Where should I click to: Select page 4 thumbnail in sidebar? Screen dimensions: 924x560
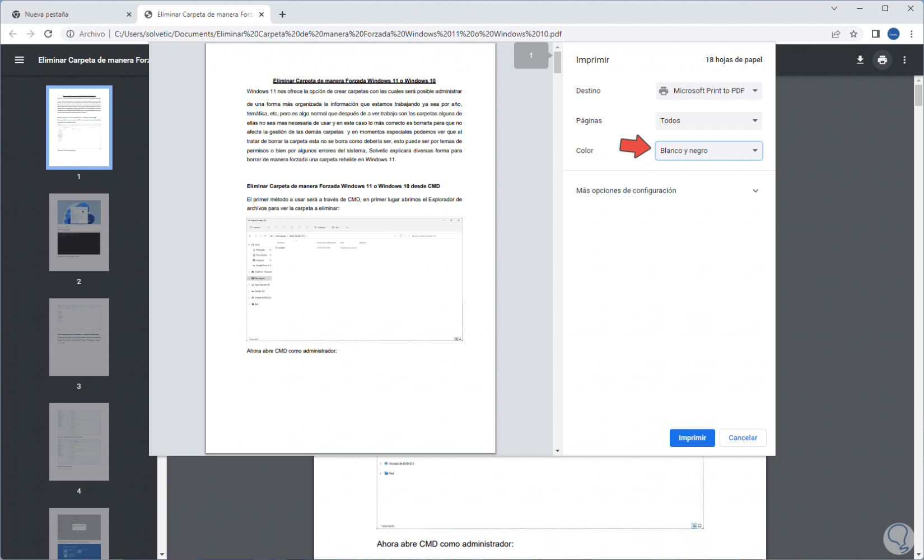79,442
